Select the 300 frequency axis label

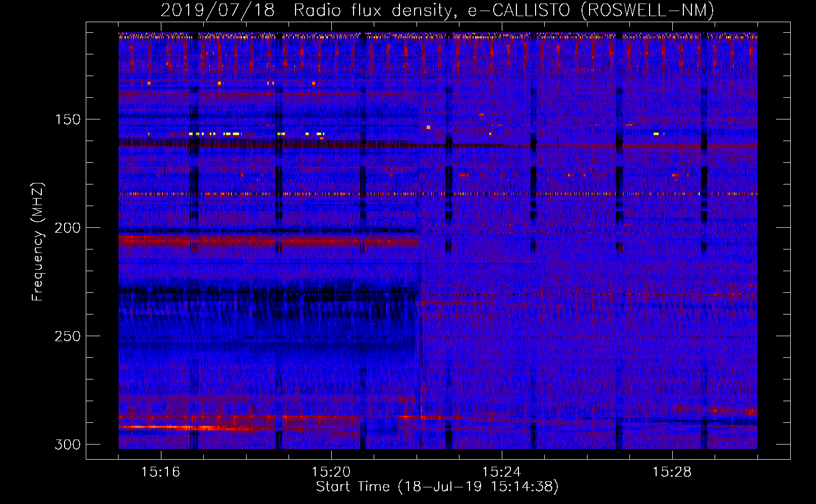coord(68,445)
